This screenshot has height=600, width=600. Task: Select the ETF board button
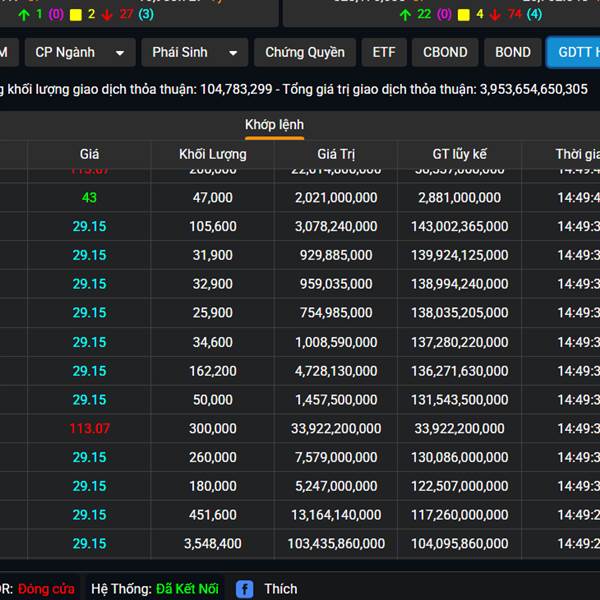click(384, 52)
